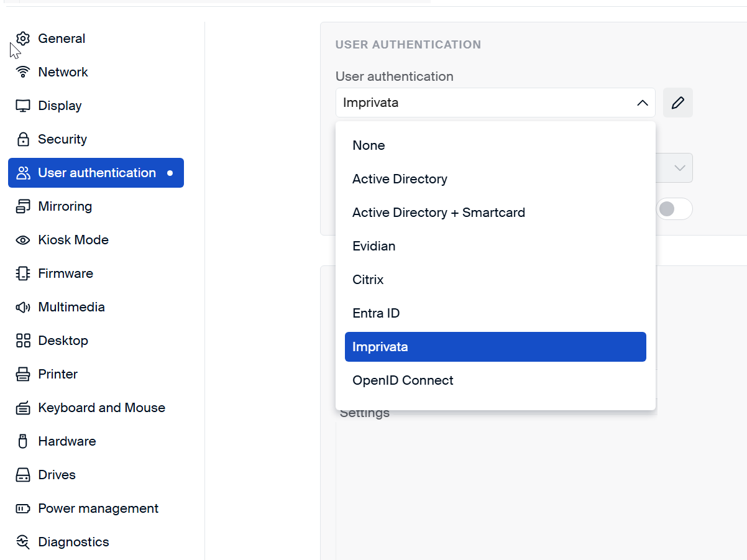Choose Evidian authentication option
Screen dimensions: 747x560
[495, 246]
